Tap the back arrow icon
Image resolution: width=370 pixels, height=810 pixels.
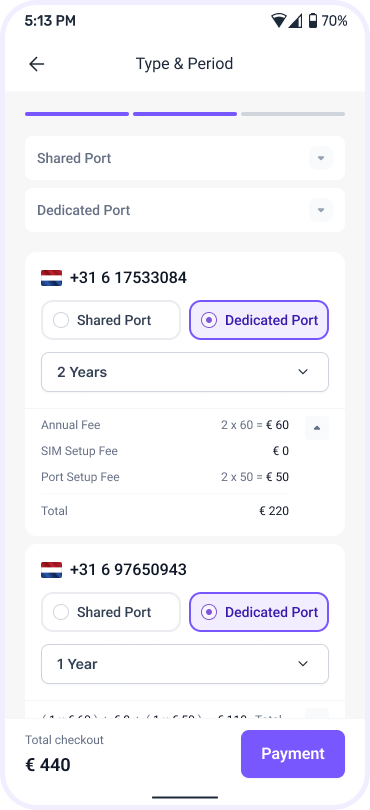(x=37, y=64)
